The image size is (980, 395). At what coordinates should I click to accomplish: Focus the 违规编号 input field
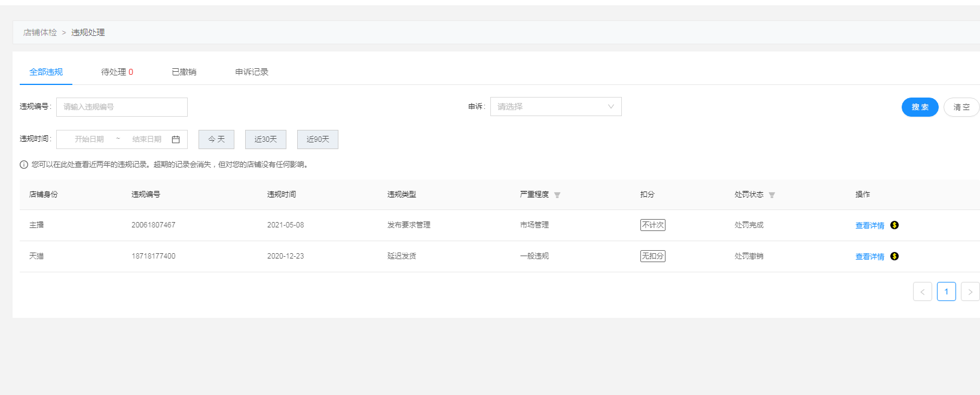coord(122,107)
